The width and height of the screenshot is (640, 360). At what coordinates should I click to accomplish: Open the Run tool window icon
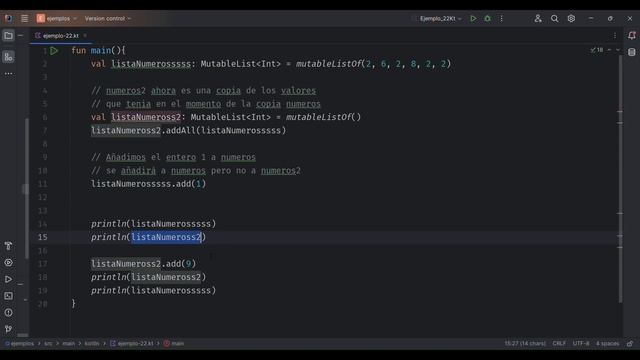8,280
